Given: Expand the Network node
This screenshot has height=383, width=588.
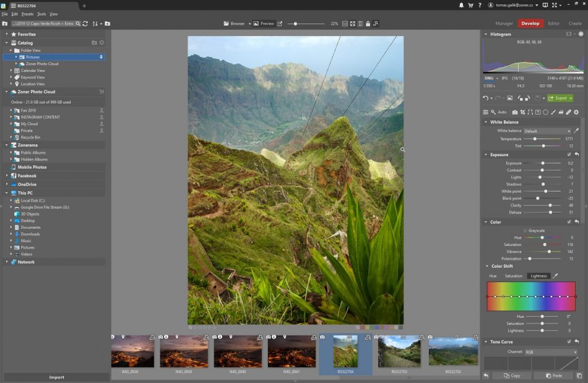Looking at the screenshot, I should (7, 262).
